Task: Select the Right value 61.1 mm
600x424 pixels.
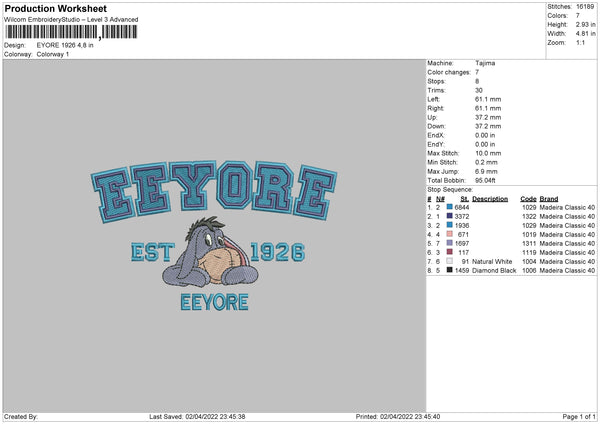Action: click(x=488, y=108)
